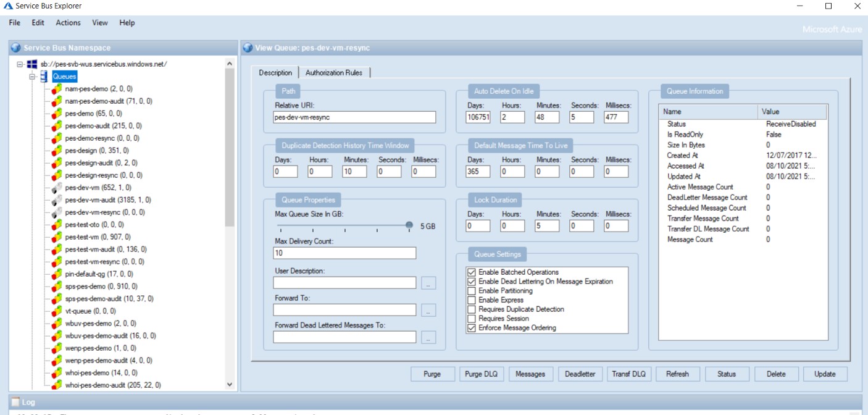Click the sps-pes-demo queue icon

(56, 287)
